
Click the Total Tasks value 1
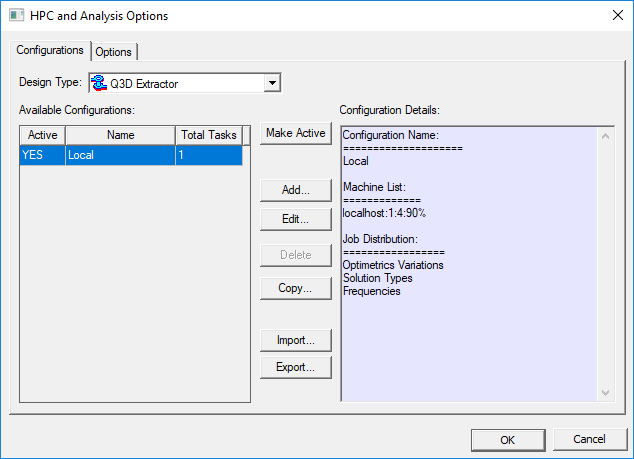tap(209, 155)
